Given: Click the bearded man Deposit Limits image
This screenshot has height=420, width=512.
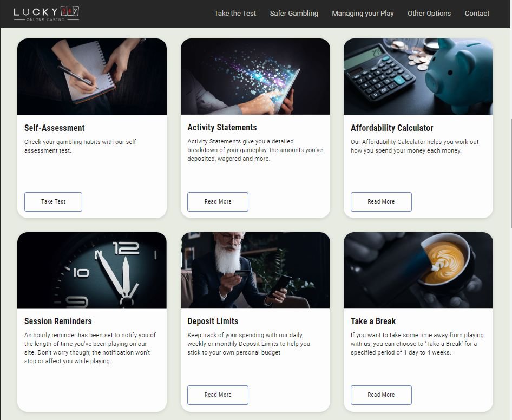Looking at the screenshot, I should [255, 270].
